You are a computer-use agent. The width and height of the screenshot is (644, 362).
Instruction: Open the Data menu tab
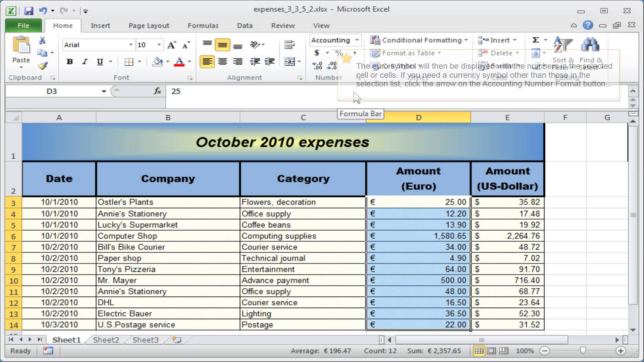pyautogui.click(x=245, y=25)
